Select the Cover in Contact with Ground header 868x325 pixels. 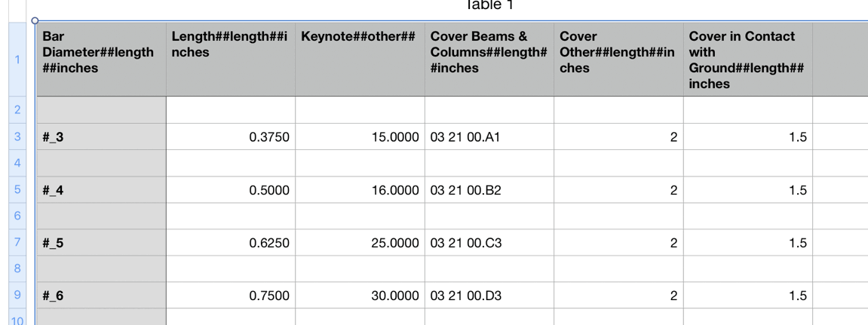click(x=748, y=60)
